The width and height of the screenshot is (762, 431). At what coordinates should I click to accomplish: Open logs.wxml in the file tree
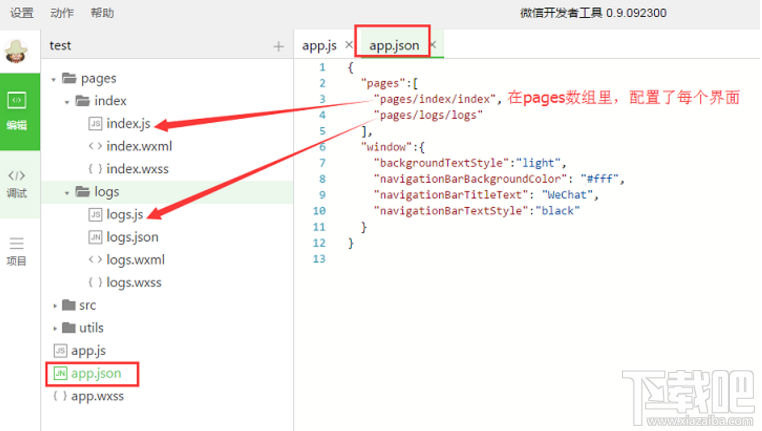(136, 260)
